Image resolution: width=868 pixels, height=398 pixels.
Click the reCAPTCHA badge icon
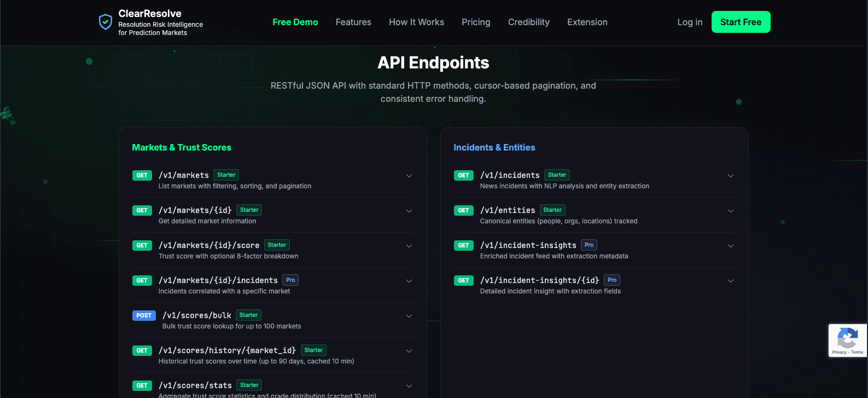847,338
